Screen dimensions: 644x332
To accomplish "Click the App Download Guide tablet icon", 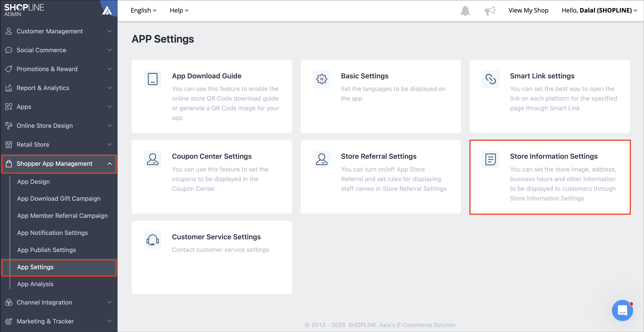I will [x=152, y=79].
